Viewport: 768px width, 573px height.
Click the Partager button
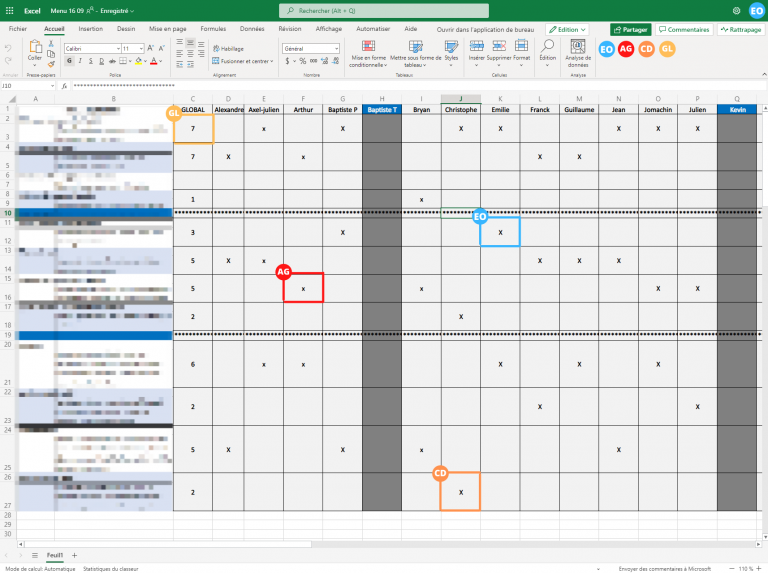[631, 29]
